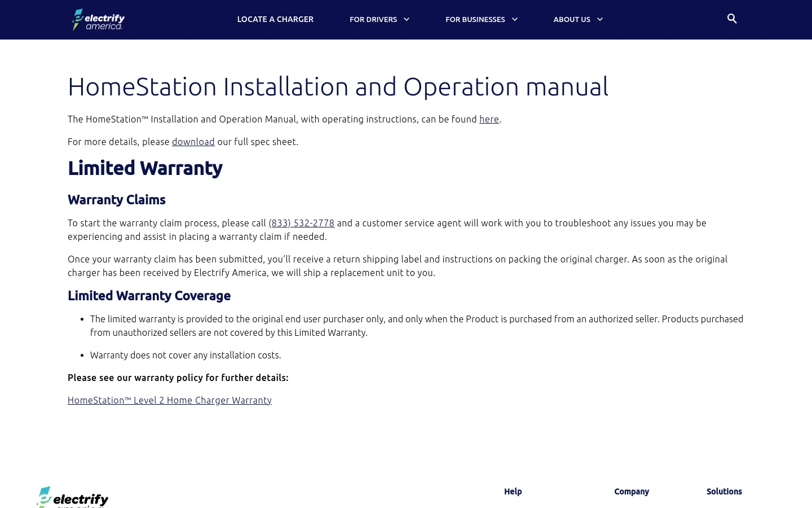Click the Electrify America footer logo
Screen dimensions: 812x508
coord(72,497)
